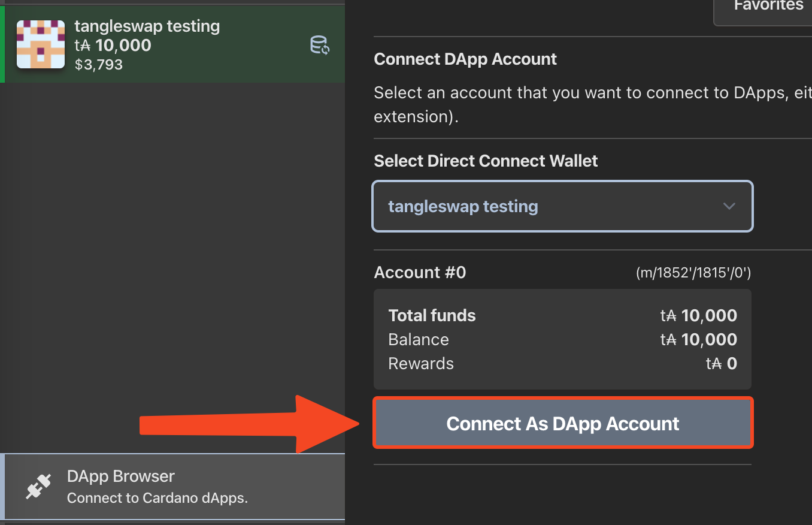Click the Connect As DApp Account button

[x=563, y=423]
